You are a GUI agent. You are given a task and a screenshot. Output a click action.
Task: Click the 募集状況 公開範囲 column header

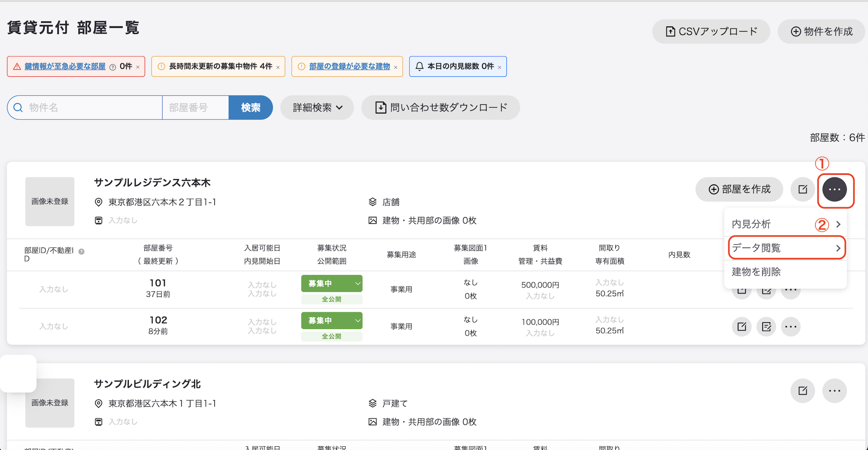point(332,255)
